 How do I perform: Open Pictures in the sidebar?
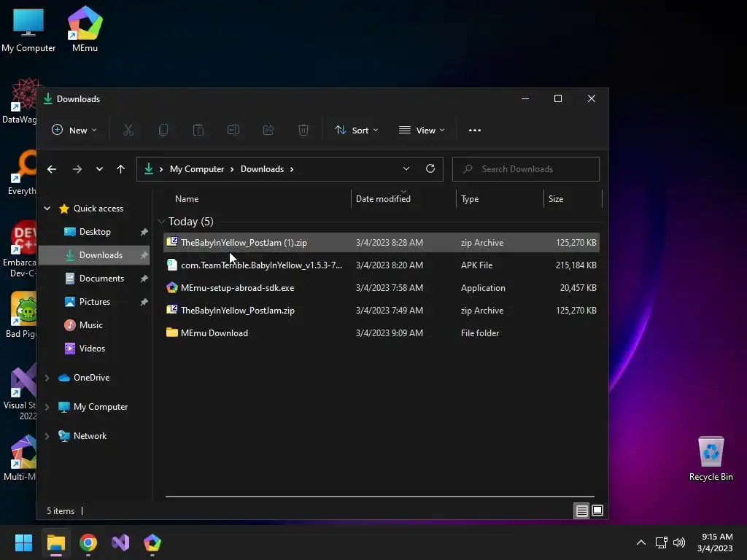[x=94, y=302]
